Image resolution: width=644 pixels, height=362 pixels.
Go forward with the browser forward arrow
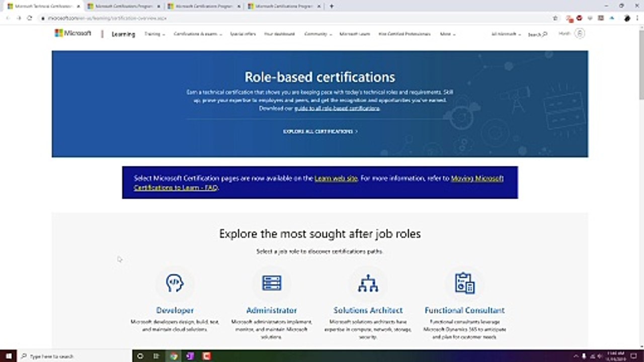19,18
